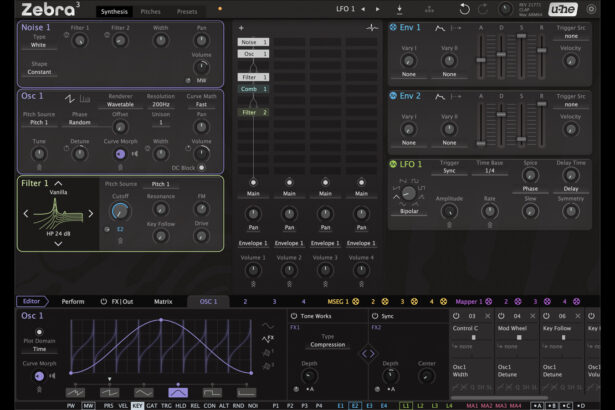Select the FX waveform icon beside plot
615x410 pixels.
click(x=268, y=339)
